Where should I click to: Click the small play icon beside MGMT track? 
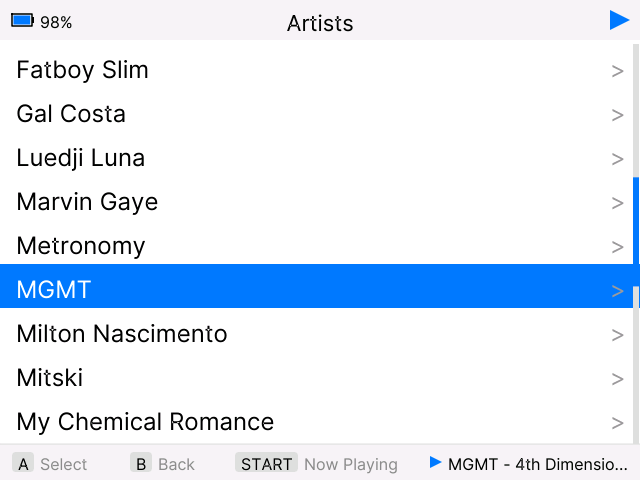[435, 463]
